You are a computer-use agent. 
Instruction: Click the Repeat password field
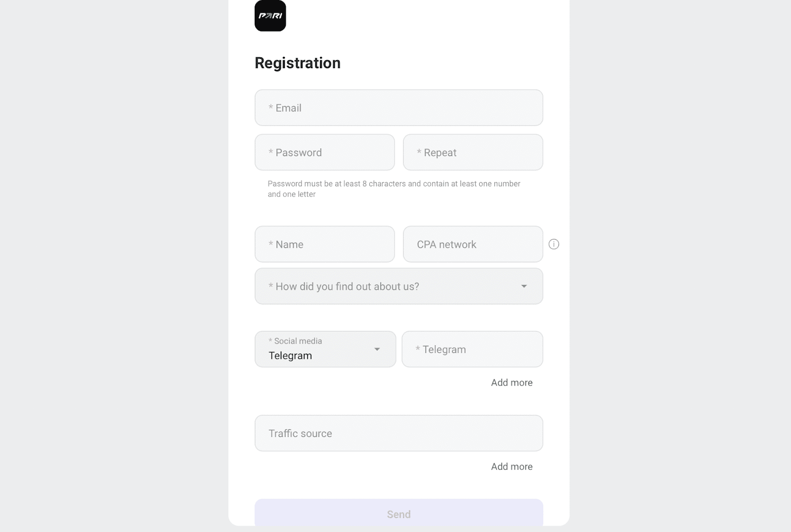tap(473, 152)
